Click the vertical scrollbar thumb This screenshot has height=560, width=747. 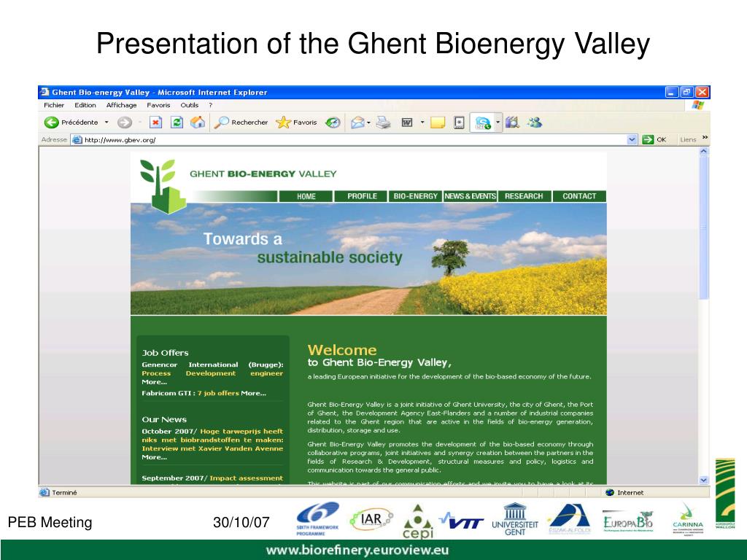(x=704, y=227)
